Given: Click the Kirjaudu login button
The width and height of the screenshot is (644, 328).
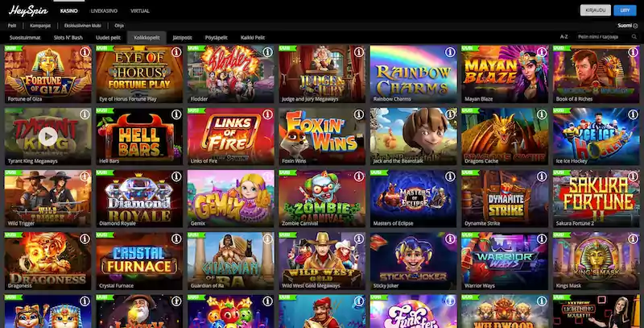Looking at the screenshot, I should tap(595, 10).
